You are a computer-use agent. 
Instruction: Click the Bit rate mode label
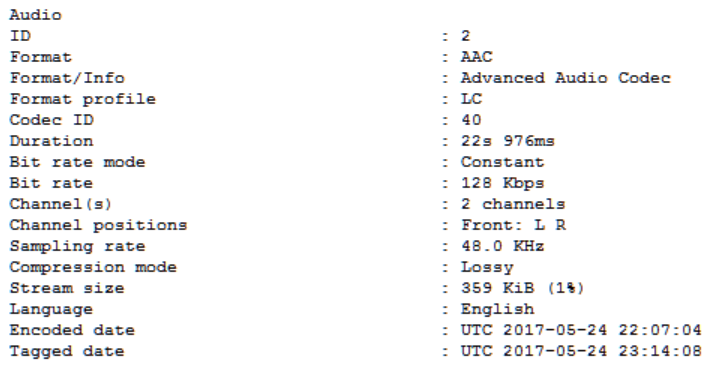(x=78, y=162)
